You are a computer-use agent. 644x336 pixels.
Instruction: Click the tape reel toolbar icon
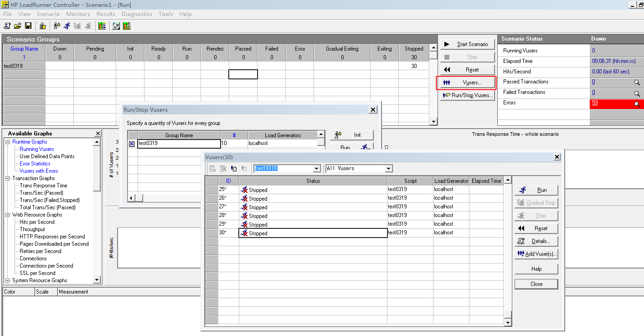(116, 26)
